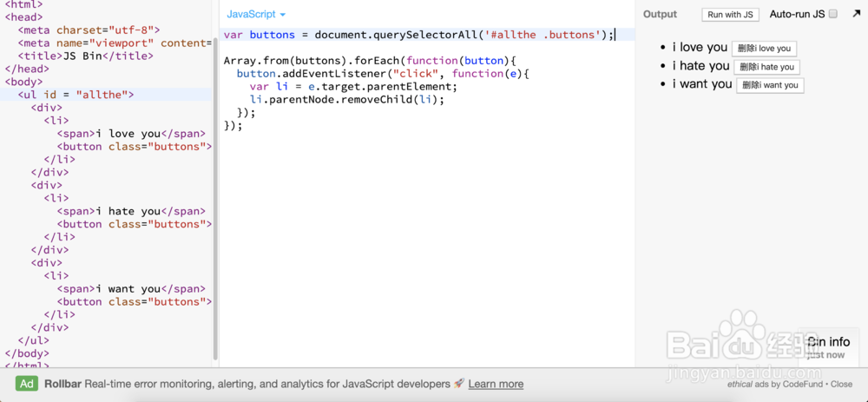The image size is (868, 402).
Task: Click the 删除i love you button
Action: [x=764, y=49]
